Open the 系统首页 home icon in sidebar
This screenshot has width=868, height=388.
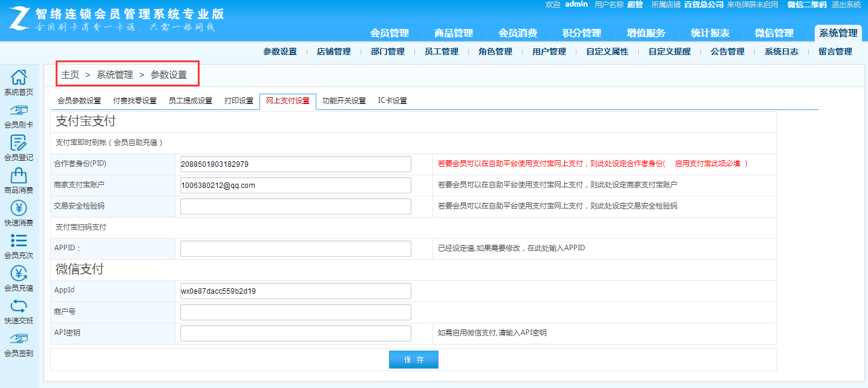(x=19, y=77)
